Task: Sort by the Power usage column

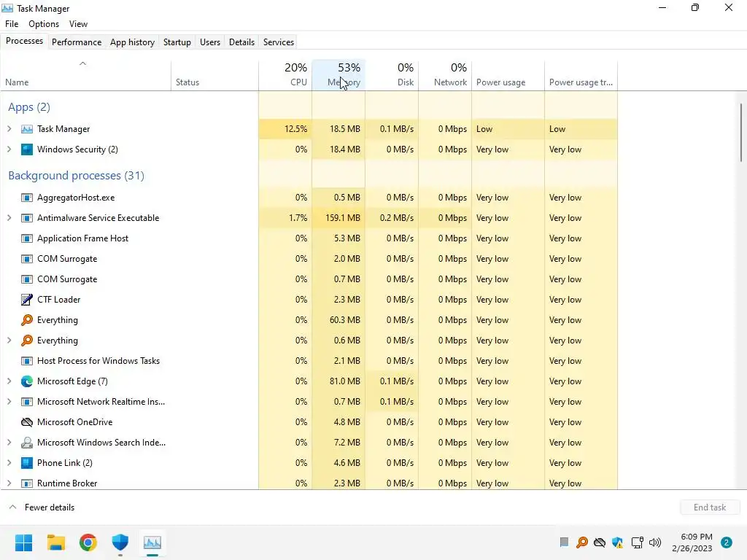Action: [508, 75]
